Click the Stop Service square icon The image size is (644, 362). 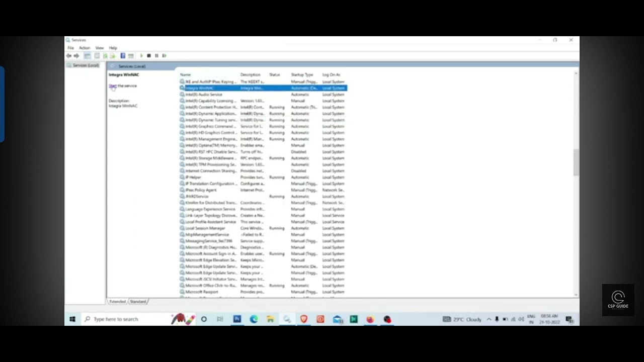pos(148,56)
